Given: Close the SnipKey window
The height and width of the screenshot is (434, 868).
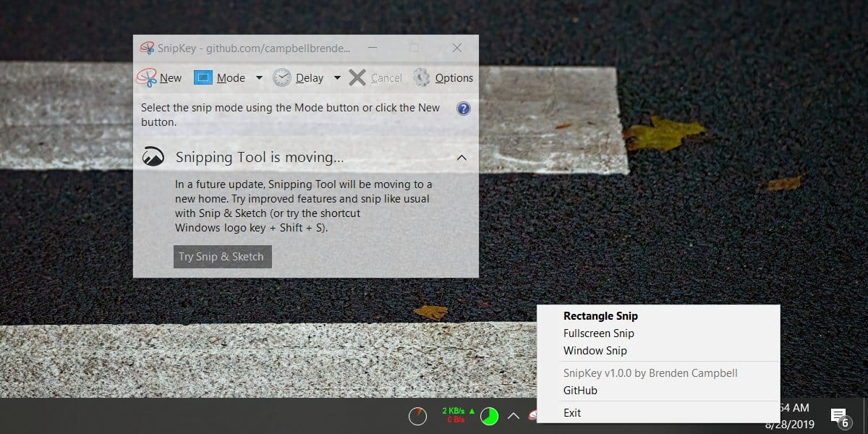Looking at the screenshot, I should (457, 48).
